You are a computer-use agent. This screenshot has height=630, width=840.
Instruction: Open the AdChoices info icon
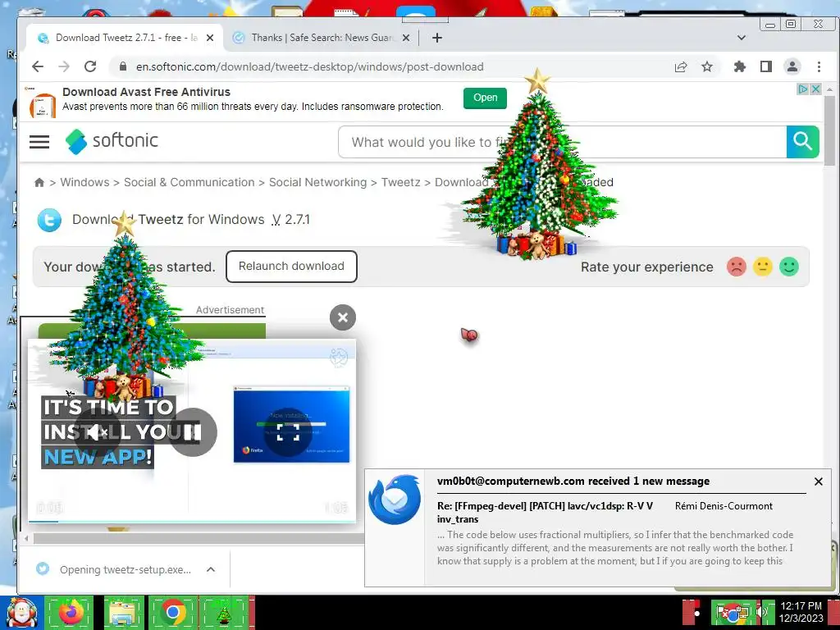click(803, 89)
